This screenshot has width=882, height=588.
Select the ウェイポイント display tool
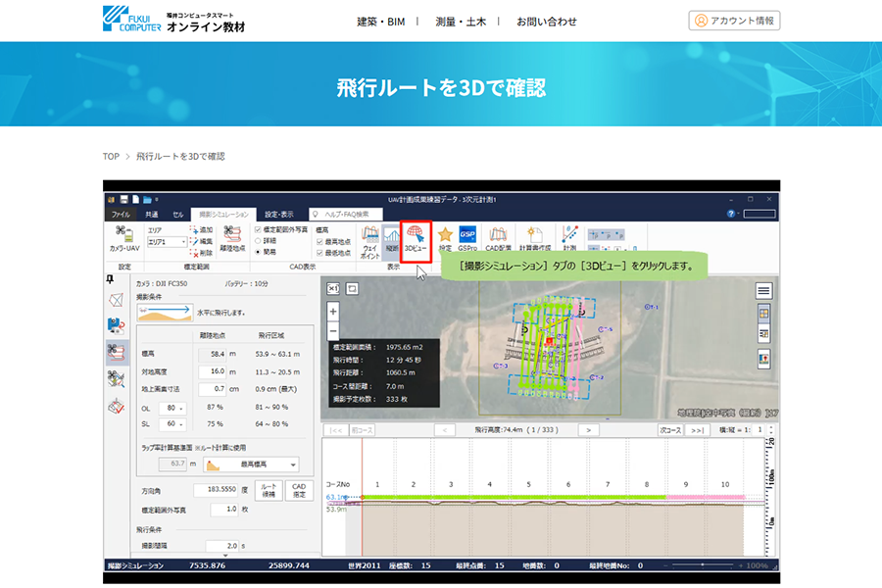click(x=367, y=238)
